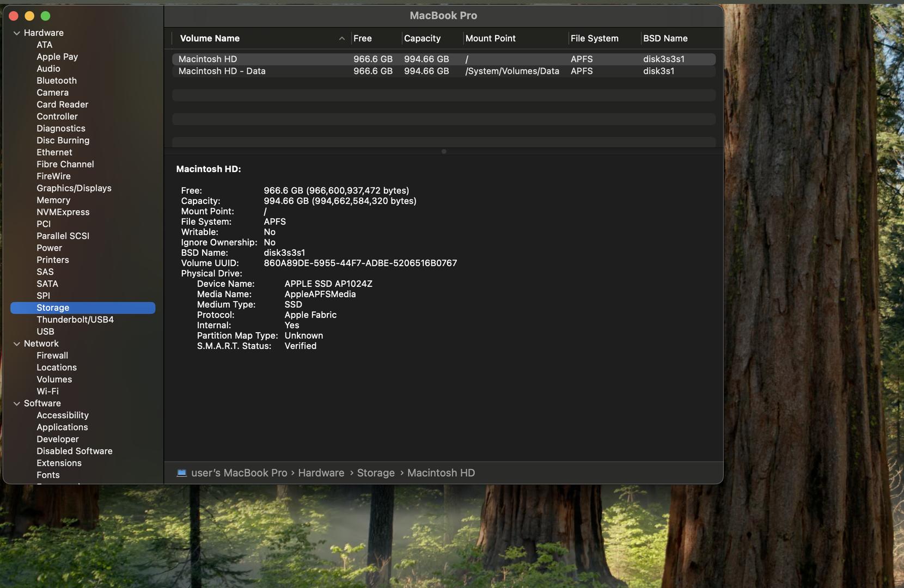Select Diagnostics in the sidebar
The image size is (904, 588).
61,129
